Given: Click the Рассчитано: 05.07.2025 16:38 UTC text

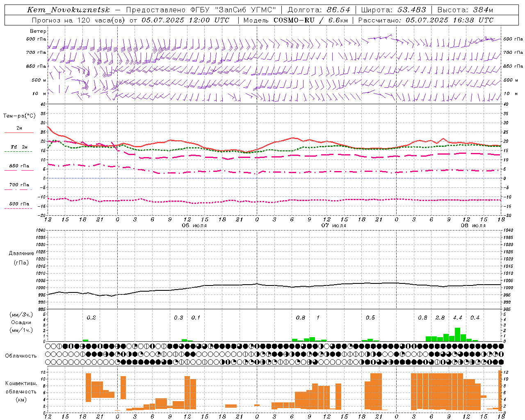Looking at the screenshot, I should tap(426, 20).
